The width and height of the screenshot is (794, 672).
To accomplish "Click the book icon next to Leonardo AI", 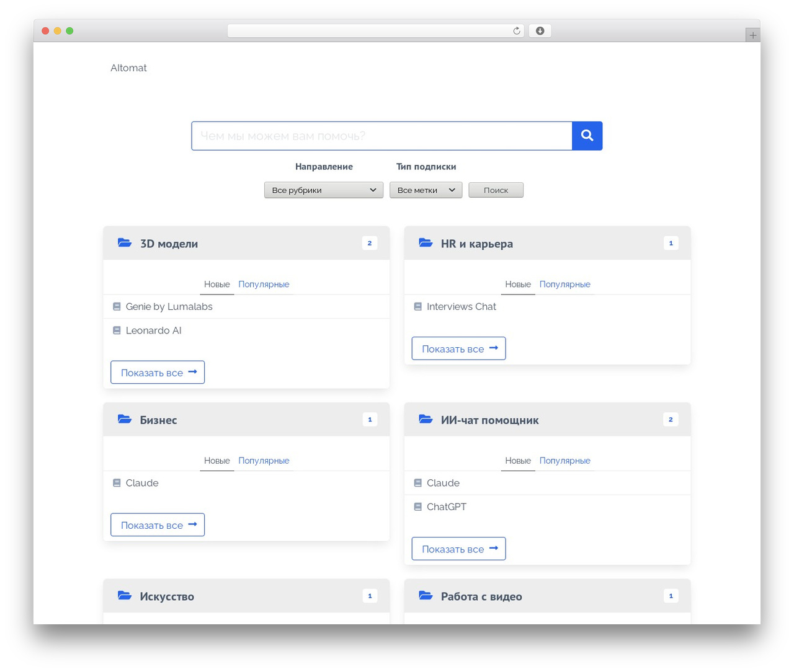I will [x=117, y=330].
